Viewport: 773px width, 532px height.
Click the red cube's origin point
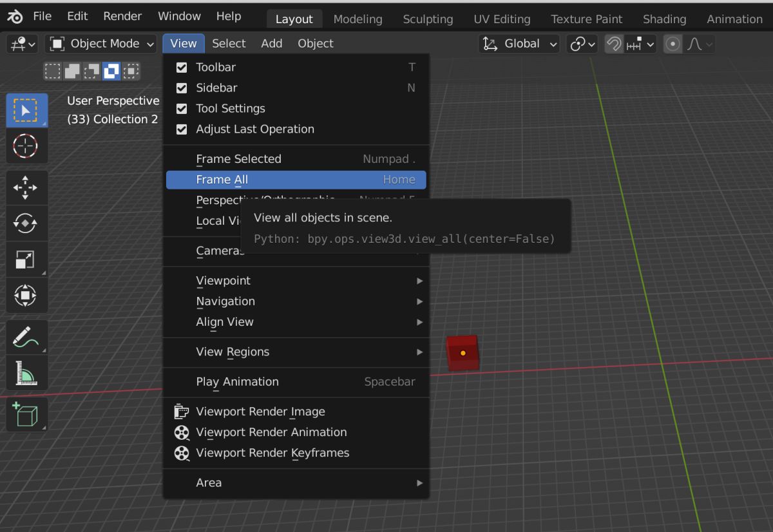[463, 353]
